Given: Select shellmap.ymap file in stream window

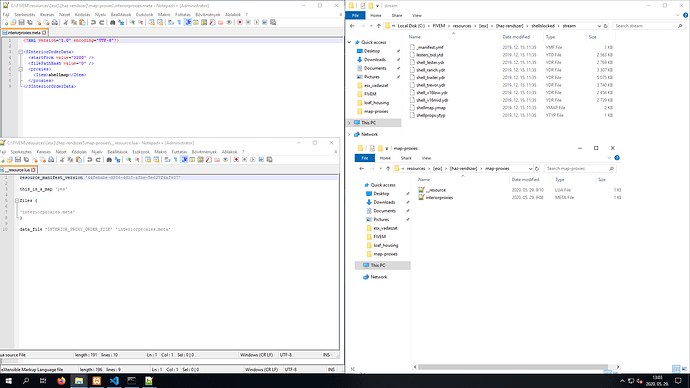Looking at the screenshot, I should point(431,108).
